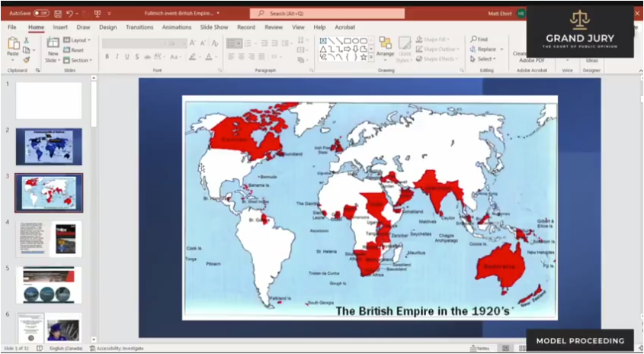
Task: Switch to the Acrobat tab
Action: pos(345,27)
